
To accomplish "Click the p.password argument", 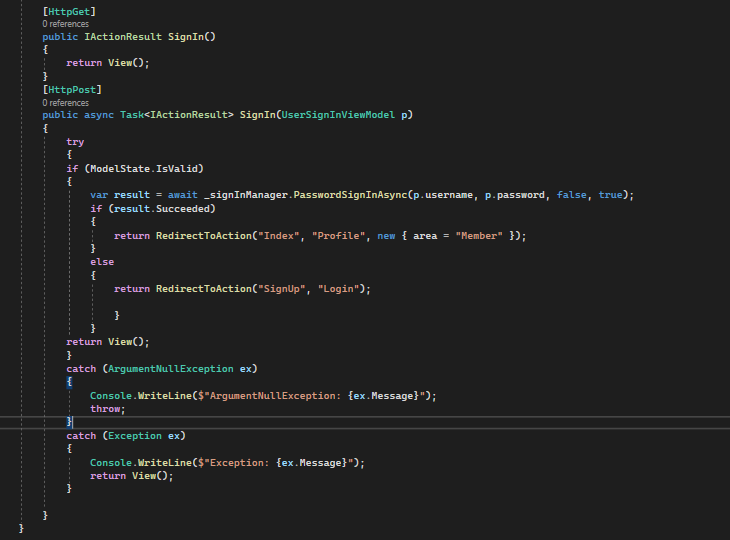I will pos(514,195).
